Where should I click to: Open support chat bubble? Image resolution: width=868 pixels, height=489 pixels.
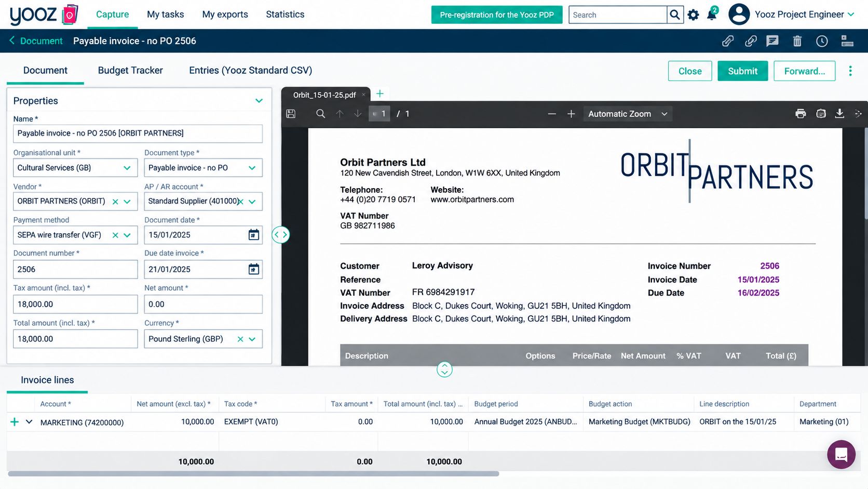[x=841, y=455]
